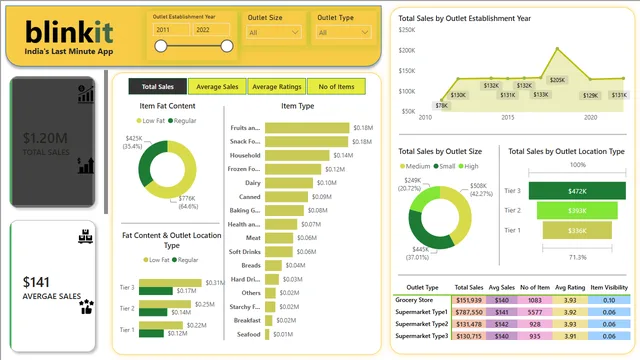Image resolution: width=640 pixels, height=360 pixels.
Task: Click the $141 Average Sales value
Action: [36, 282]
